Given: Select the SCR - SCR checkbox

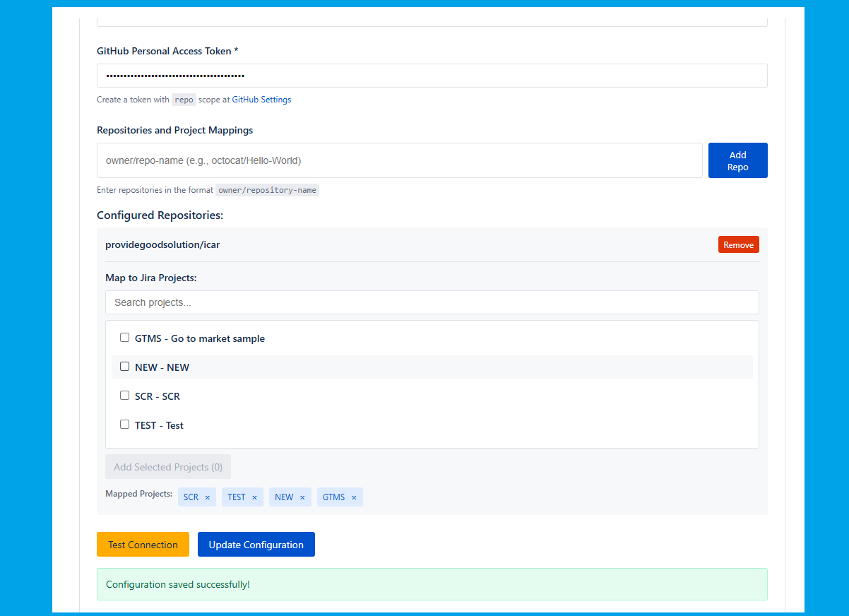Looking at the screenshot, I should point(125,396).
